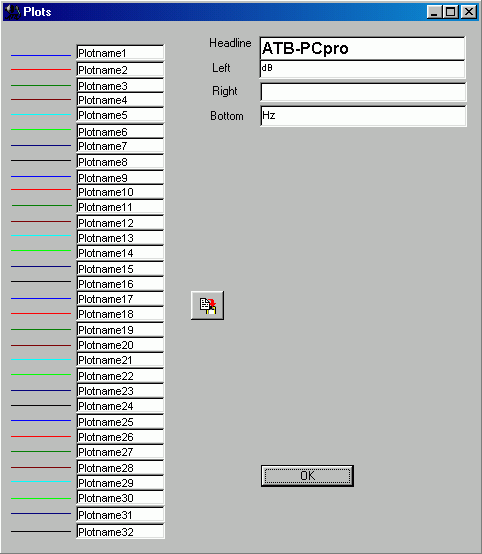This screenshot has width=482, height=554.
Task: Click the Plotname10 text field
Action: click(120, 192)
